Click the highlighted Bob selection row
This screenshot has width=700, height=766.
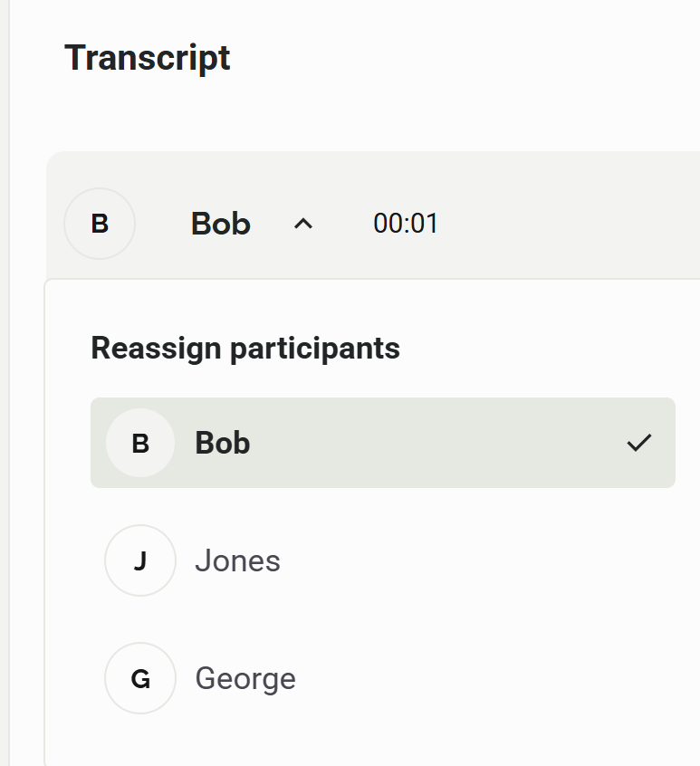click(382, 443)
